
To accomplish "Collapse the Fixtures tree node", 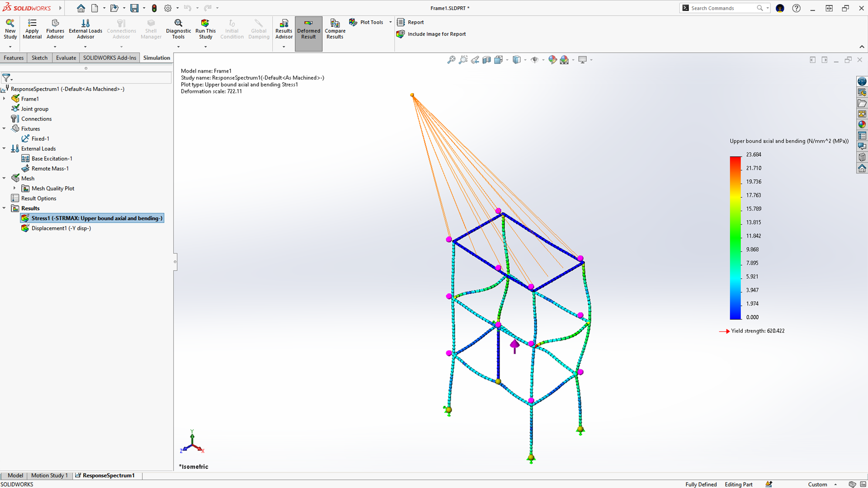I will [4, 129].
